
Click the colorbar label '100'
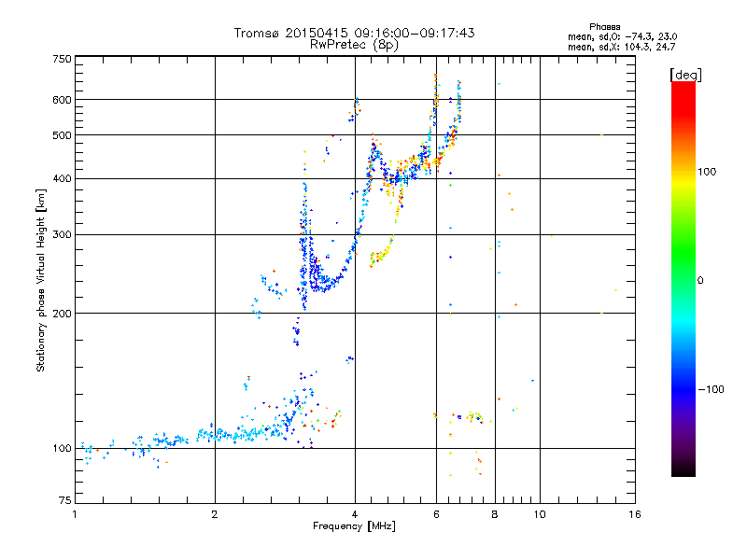click(x=707, y=172)
